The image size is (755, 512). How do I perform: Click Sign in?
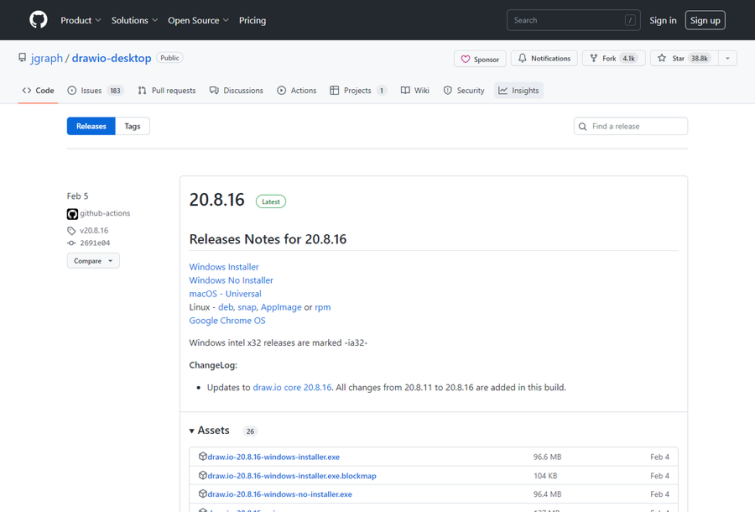click(x=663, y=20)
